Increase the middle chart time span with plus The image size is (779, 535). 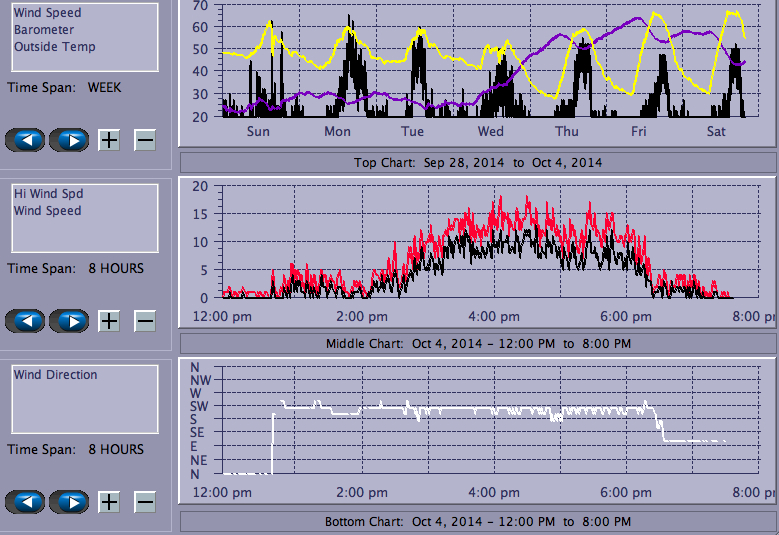click(x=109, y=321)
